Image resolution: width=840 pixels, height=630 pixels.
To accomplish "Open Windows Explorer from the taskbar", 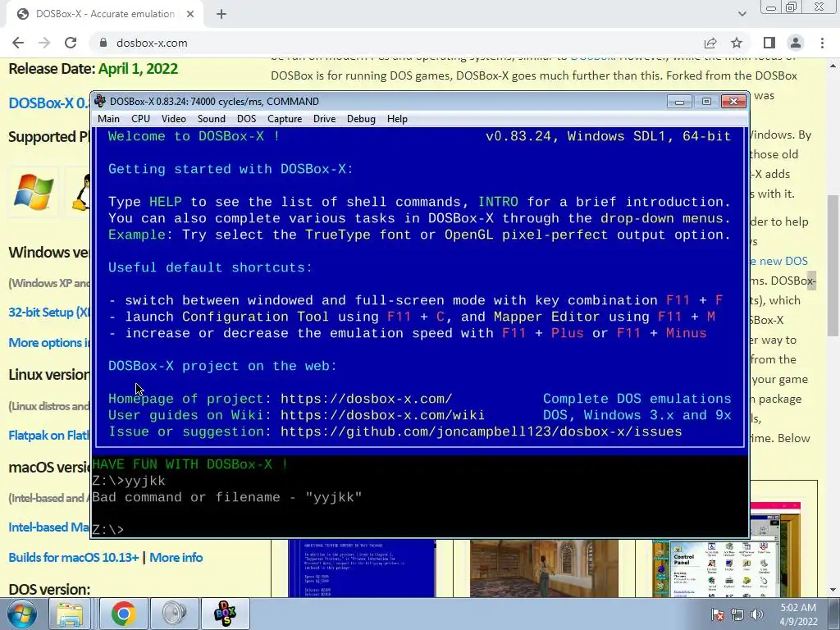I will [x=71, y=614].
